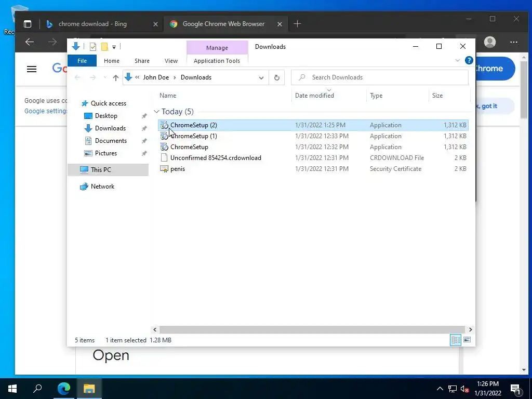Screen dimensions: 532x399
Task: Open Edge settings and more menu
Action: (514, 42)
